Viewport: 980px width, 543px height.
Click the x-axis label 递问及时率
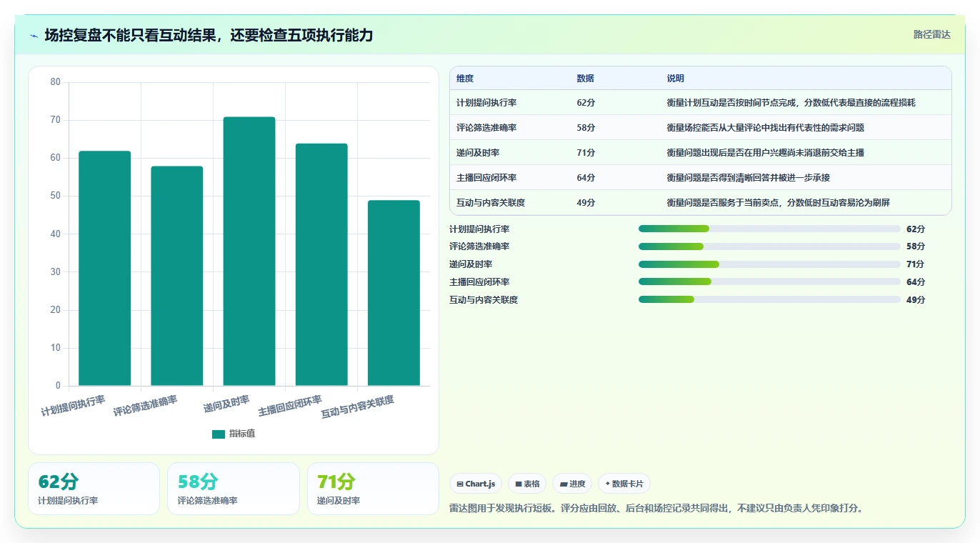coord(226,404)
